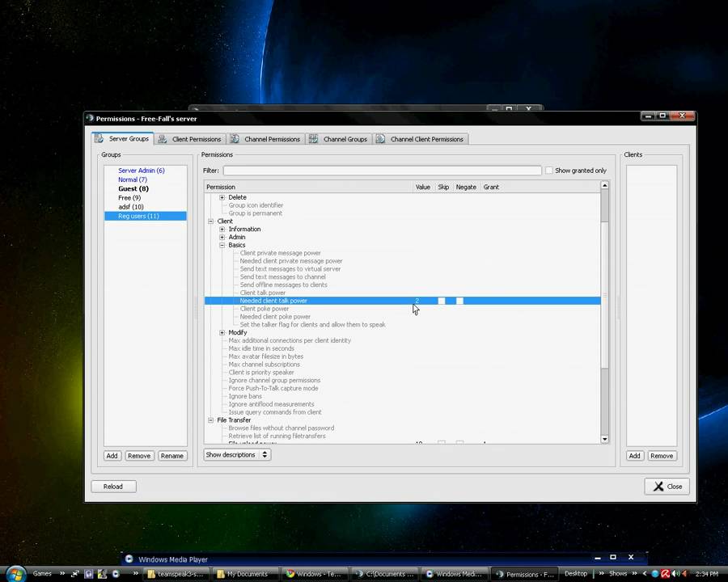
Task: Toggle Negate for Needed client talk power
Action: [459, 301]
